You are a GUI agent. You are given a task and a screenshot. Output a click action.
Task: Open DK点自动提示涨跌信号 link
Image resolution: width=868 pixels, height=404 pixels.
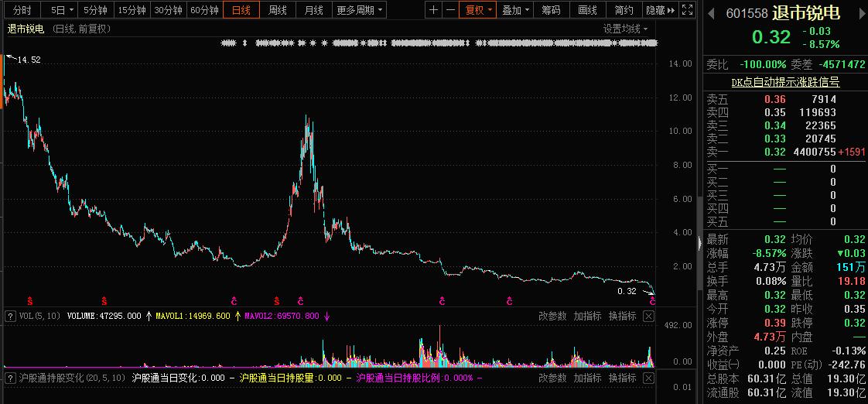(785, 82)
